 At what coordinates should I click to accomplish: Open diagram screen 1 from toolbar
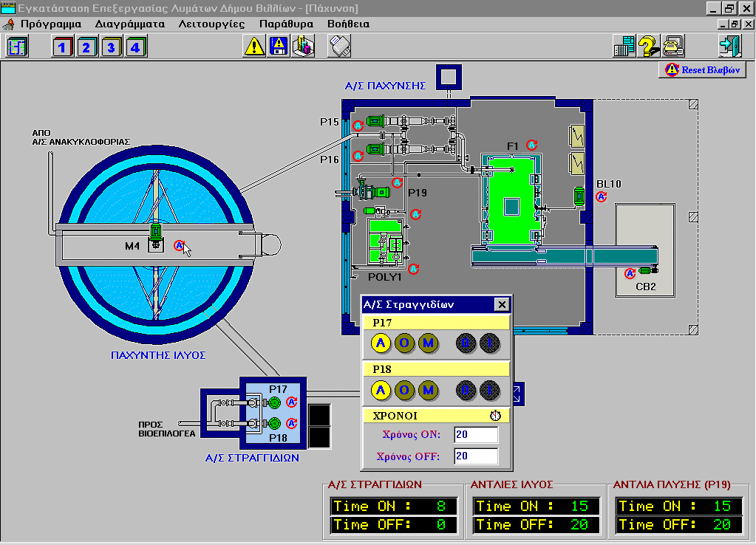pyautogui.click(x=62, y=47)
